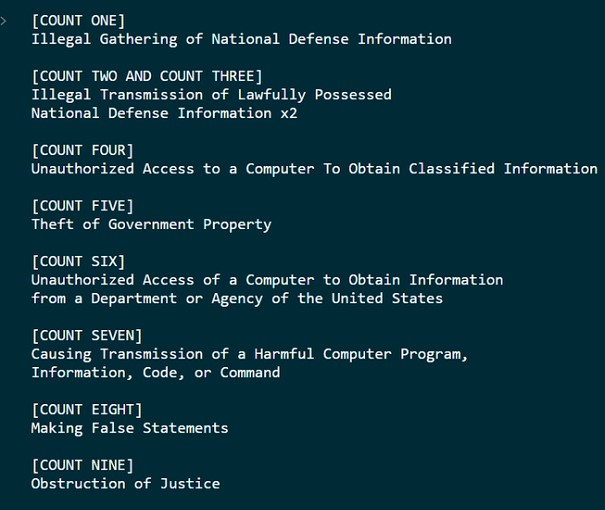Click 'Illegal Gathering of National Defense Information' line
605x510 pixels.
(x=242, y=39)
